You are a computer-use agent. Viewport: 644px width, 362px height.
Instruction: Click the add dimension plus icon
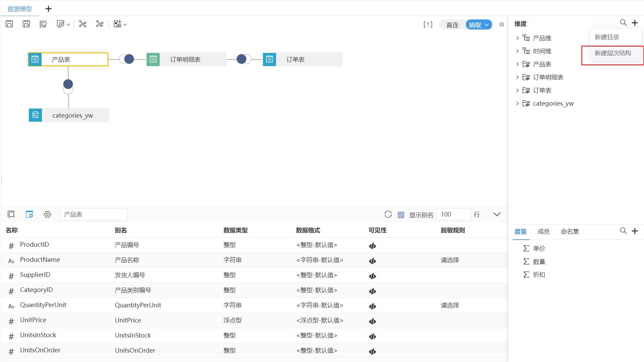tap(635, 23)
